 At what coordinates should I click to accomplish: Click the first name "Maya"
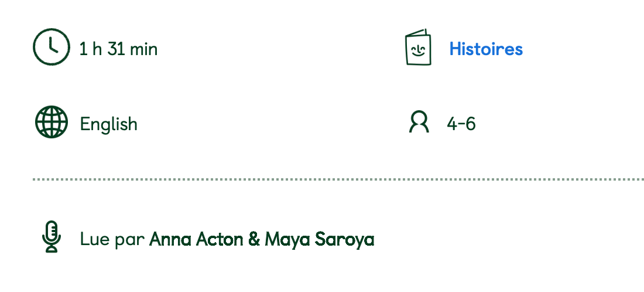[287, 239]
